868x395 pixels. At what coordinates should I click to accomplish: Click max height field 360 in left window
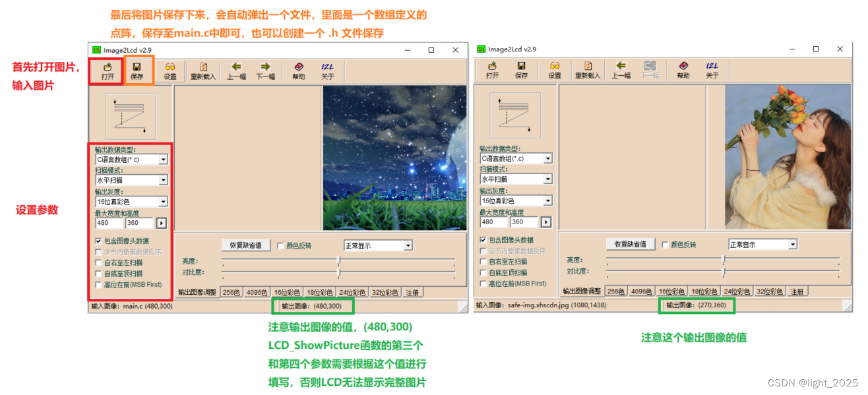tap(139, 224)
